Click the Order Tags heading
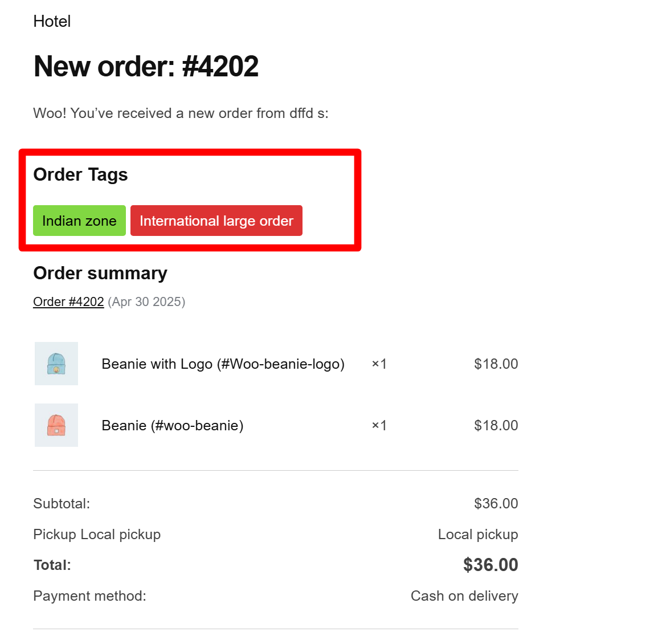 80,174
